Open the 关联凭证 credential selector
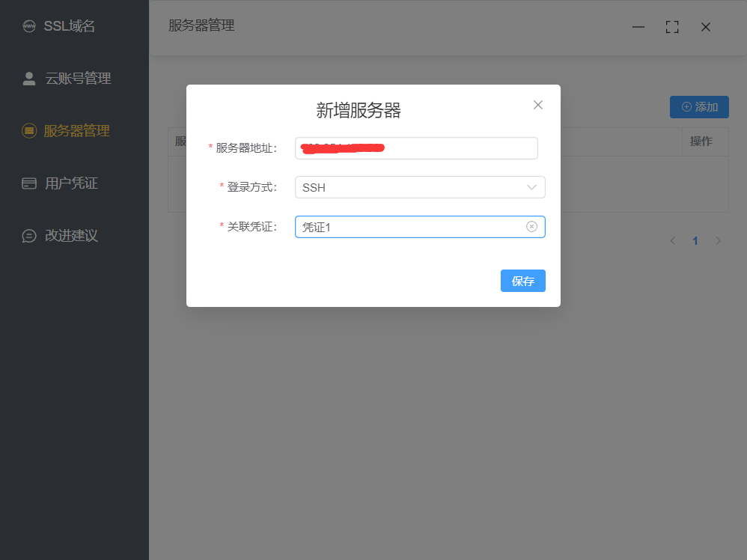The height and width of the screenshot is (560, 747). pyautogui.click(x=408, y=227)
